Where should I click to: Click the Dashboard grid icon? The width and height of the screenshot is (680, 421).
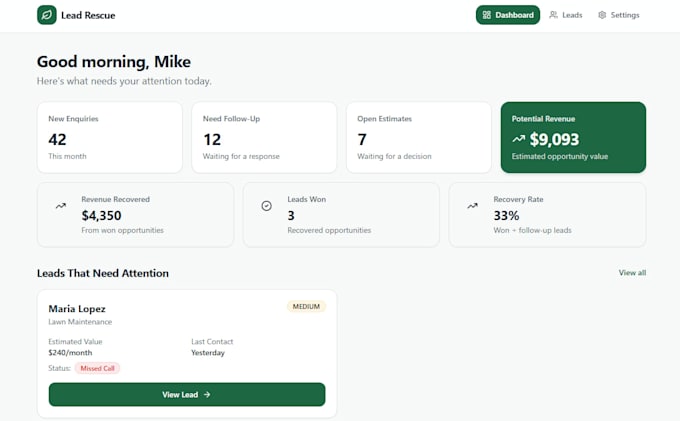[487, 15]
